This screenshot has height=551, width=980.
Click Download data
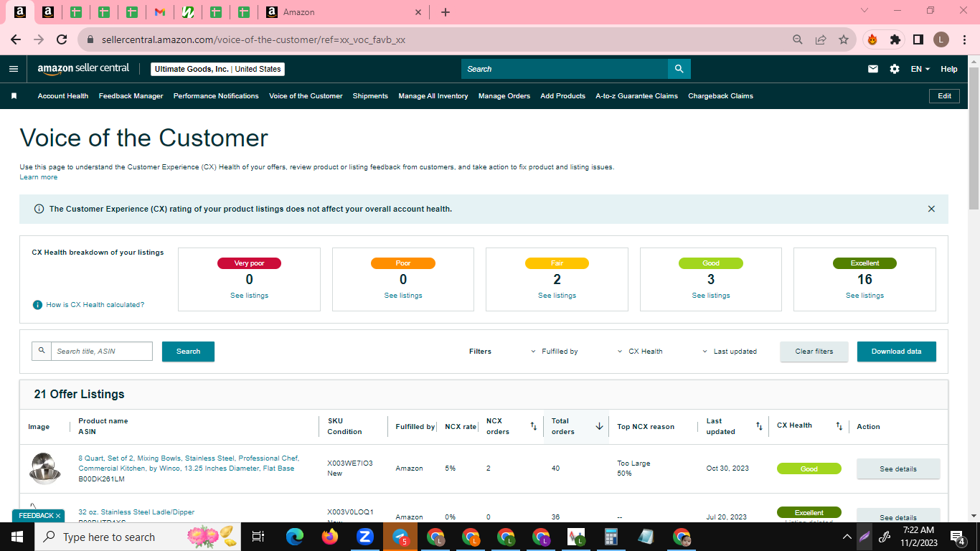tap(897, 352)
